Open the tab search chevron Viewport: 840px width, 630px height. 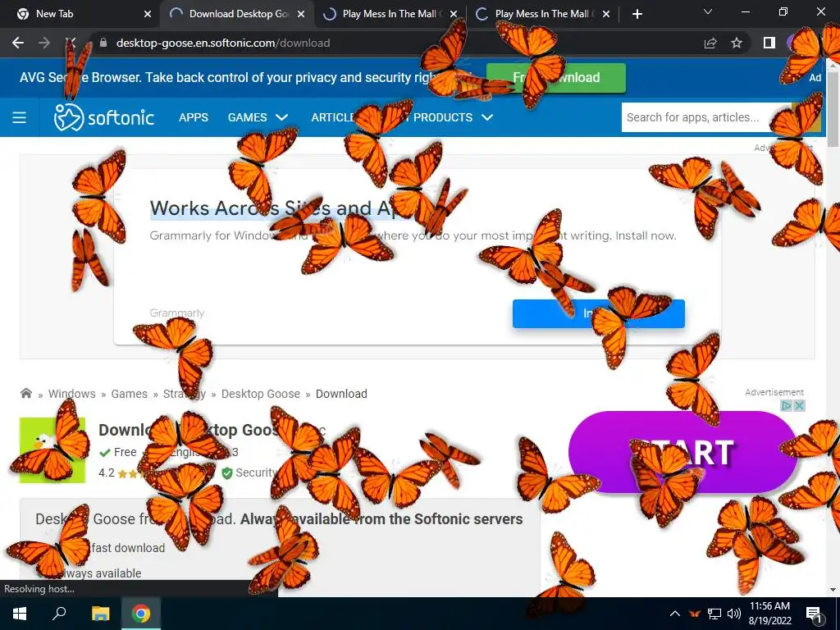tap(708, 11)
